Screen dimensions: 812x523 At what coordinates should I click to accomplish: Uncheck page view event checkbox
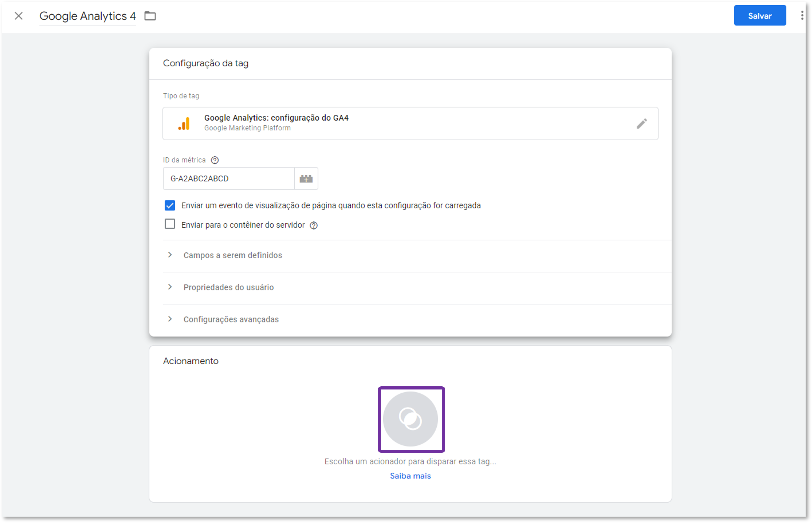(x=170, y=206)
